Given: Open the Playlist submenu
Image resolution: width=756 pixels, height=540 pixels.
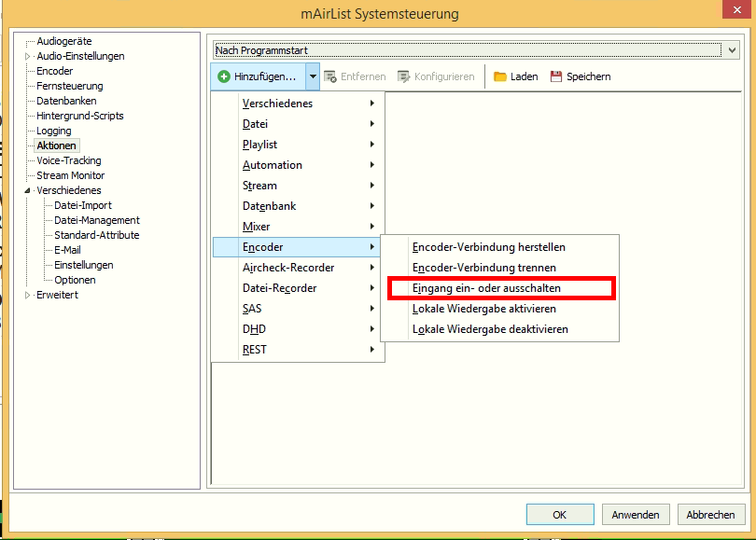Looking at the screenshot, I should click(299, 145).
